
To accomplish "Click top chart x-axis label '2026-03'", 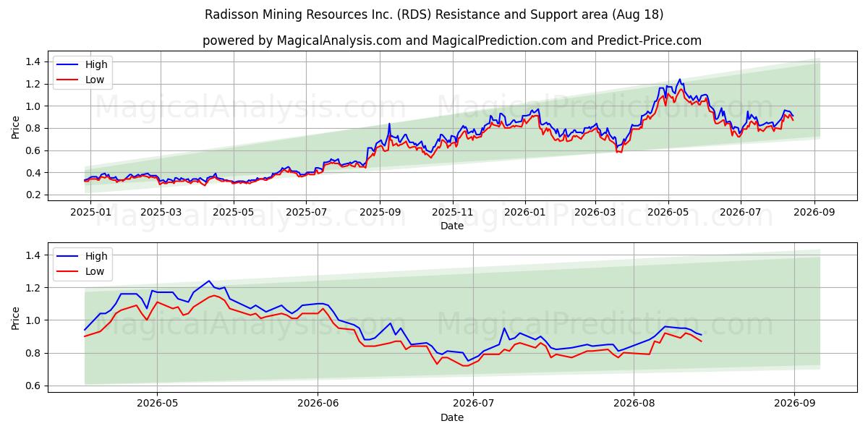I will 595,213.
